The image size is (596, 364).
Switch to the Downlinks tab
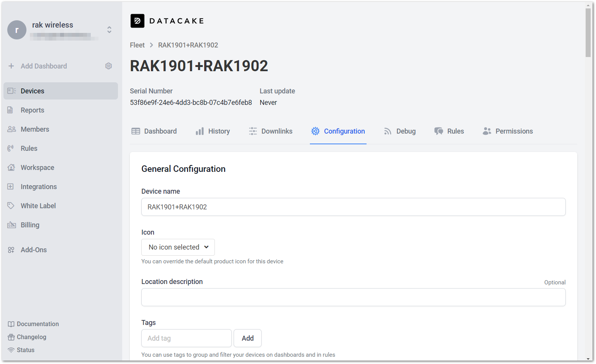[270, 131]
